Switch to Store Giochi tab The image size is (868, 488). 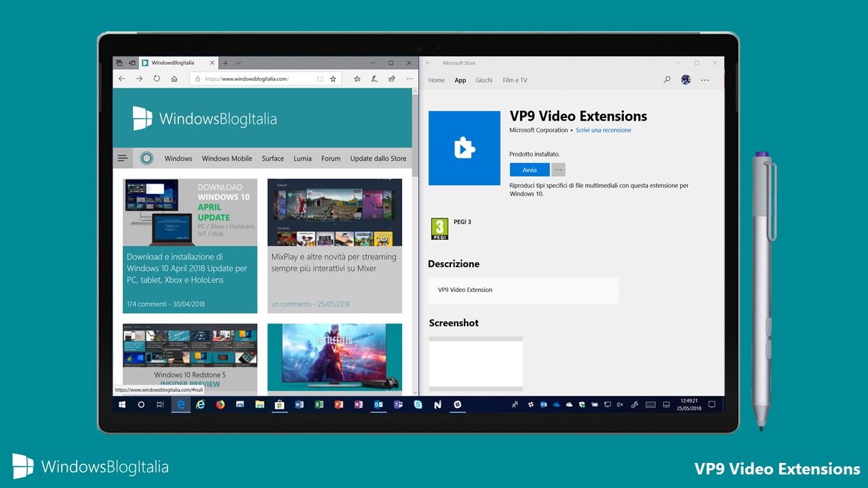484,80
